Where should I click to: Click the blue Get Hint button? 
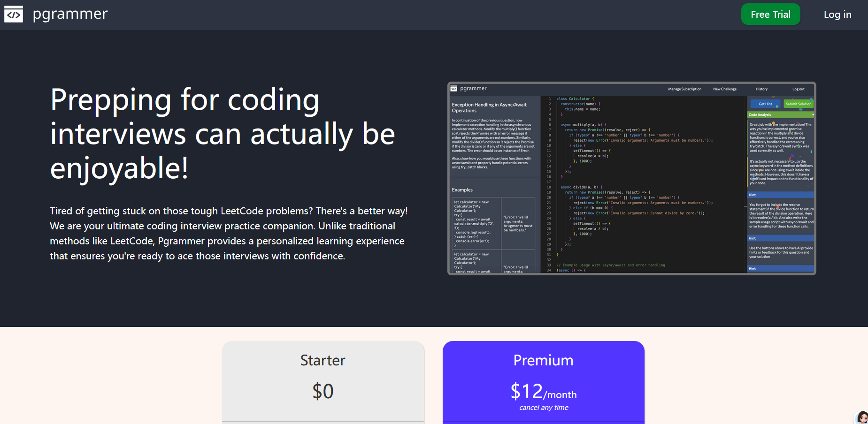[x=765, y=104]
